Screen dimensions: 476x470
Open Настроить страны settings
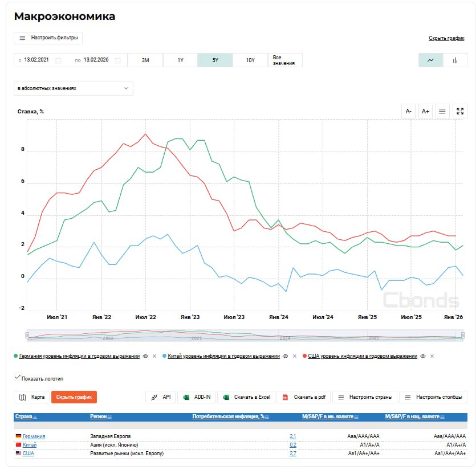pos(364,397)
